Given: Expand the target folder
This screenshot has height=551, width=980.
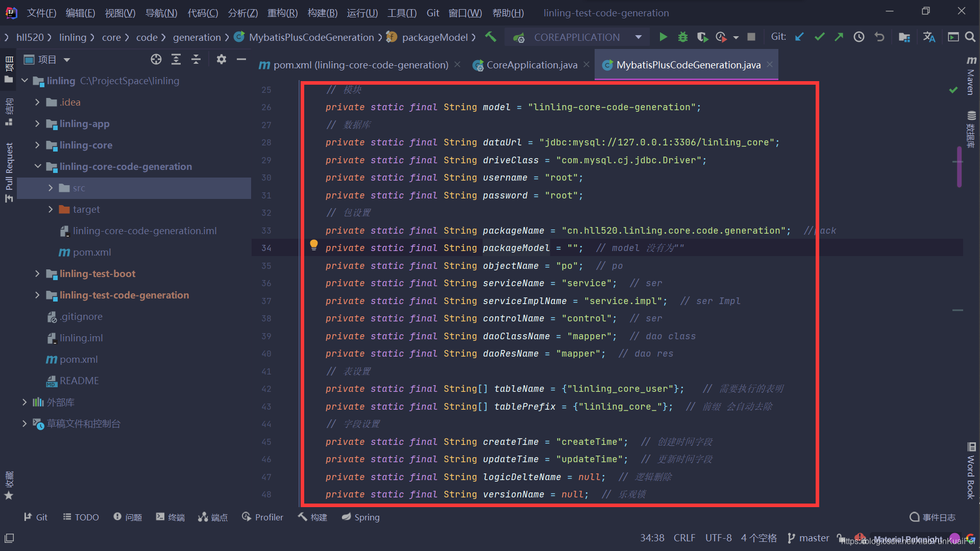Looking at the screenshot, I should 51,209.
